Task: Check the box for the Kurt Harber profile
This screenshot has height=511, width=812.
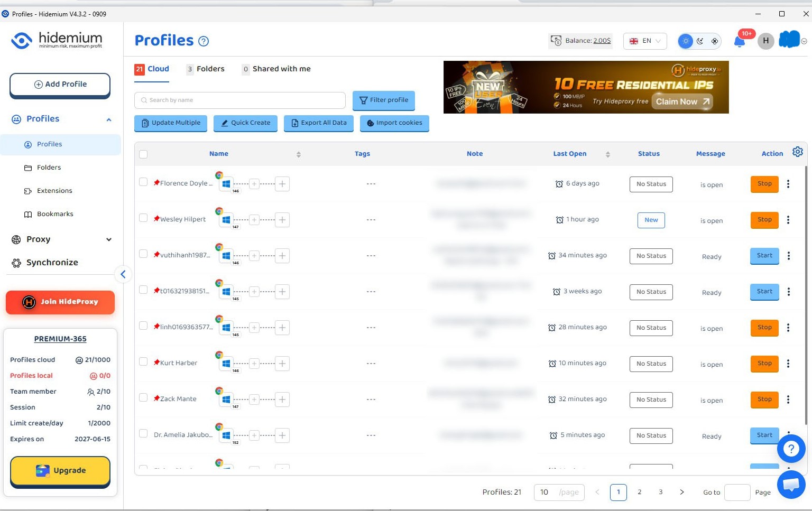Action: (143, 361)
